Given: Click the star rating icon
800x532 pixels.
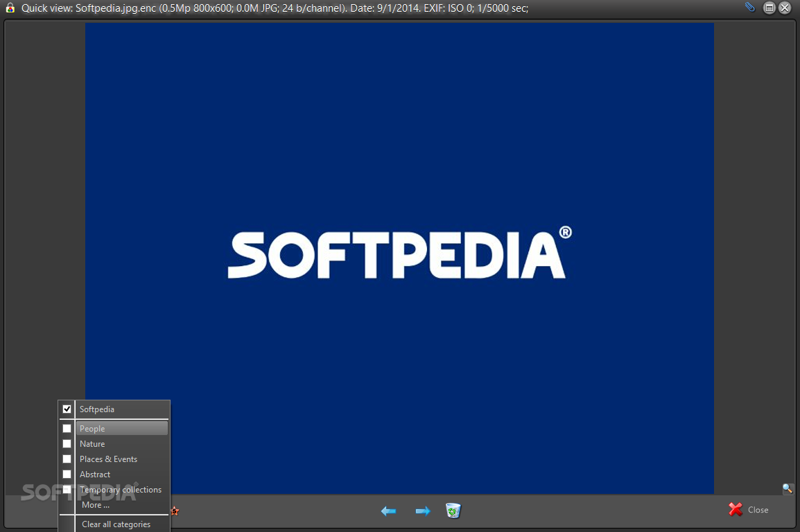Looking at the screenshot, I should click(175, 511).
